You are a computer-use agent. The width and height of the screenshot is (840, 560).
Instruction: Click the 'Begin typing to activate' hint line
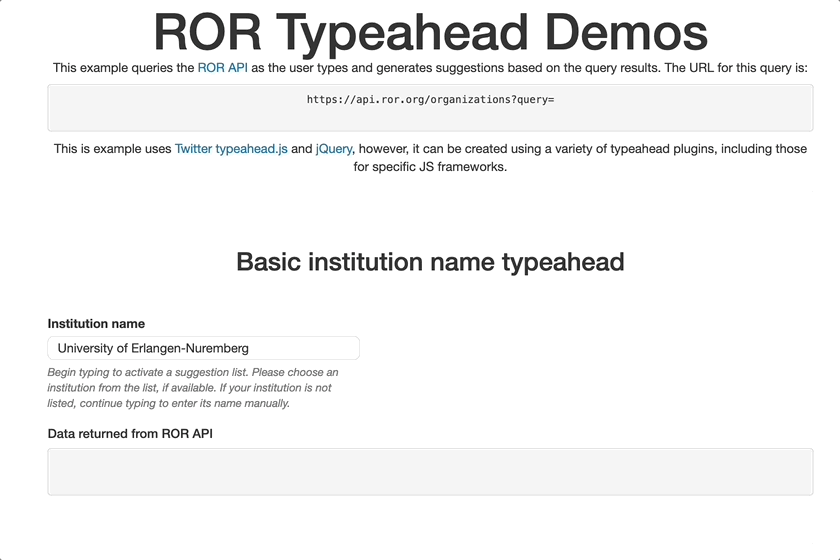[x=192, y=372]
